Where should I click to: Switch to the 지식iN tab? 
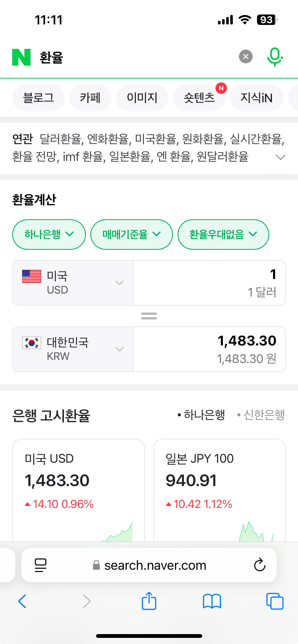tap(256, 98)
